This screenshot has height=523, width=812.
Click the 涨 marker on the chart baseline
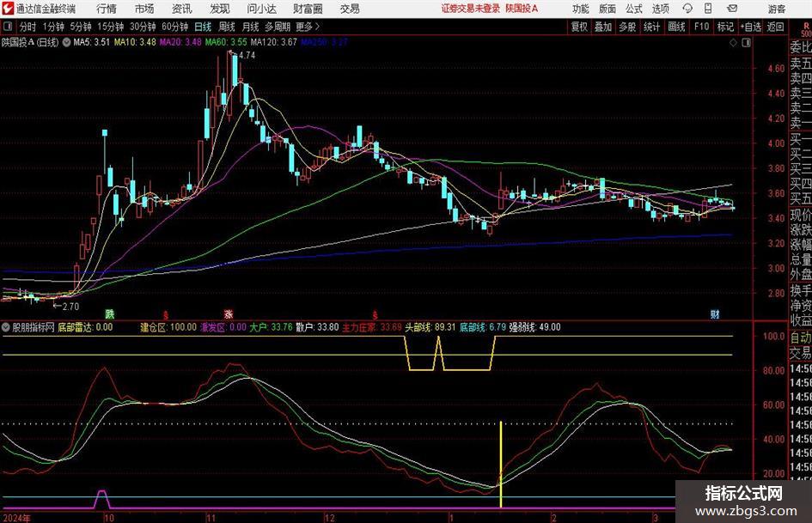[x=229, y=313]
